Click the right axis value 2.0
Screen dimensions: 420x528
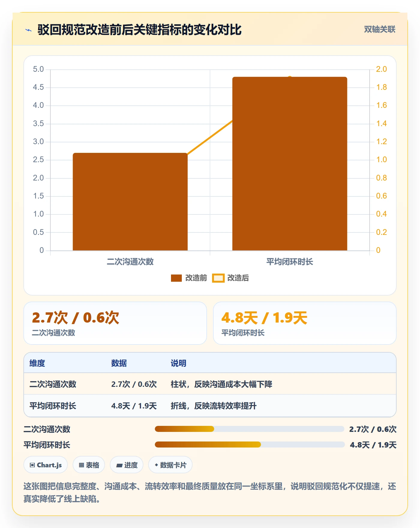pyautogui.click(x=381, y=69)
